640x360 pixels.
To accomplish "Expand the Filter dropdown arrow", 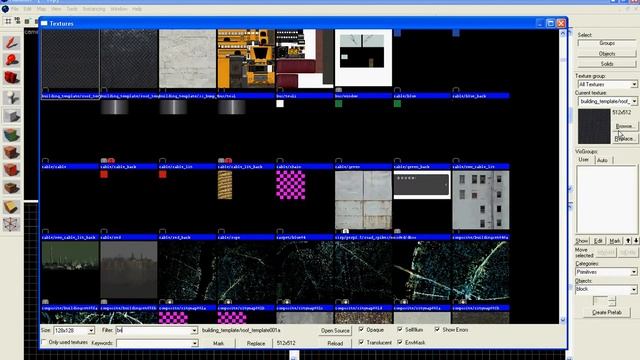I will [194, 330].
